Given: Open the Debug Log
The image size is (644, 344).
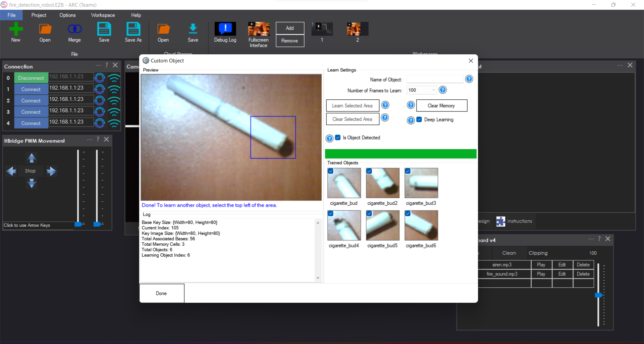Looking at the screenshot, I should 225,32.
